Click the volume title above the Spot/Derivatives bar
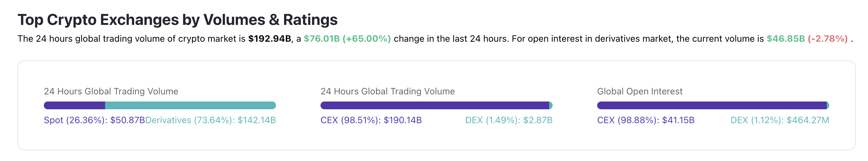 pos(111,91)
